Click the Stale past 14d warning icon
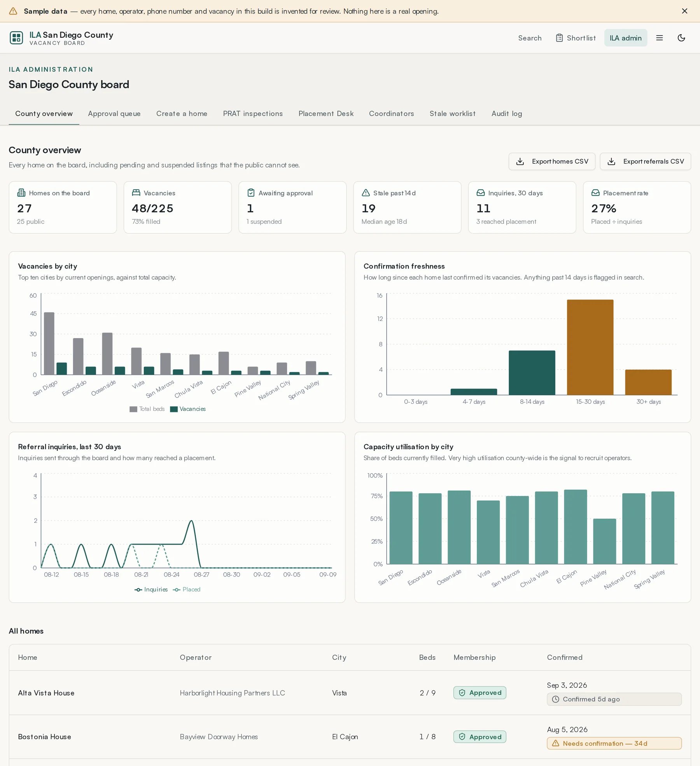 (x=366, y=193)
